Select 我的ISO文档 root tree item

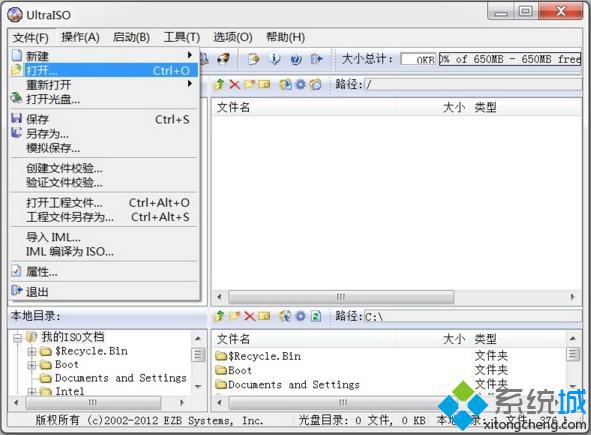[x=73, y=337]
